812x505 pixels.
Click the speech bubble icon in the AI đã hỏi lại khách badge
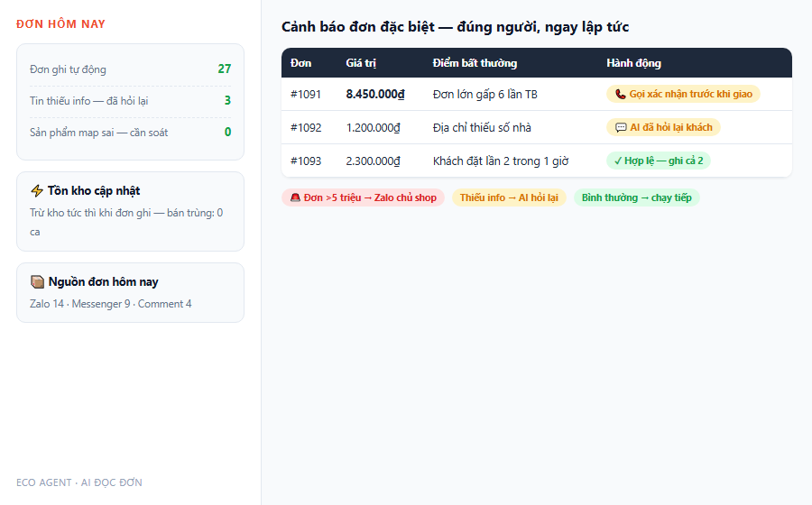(621, 127)
